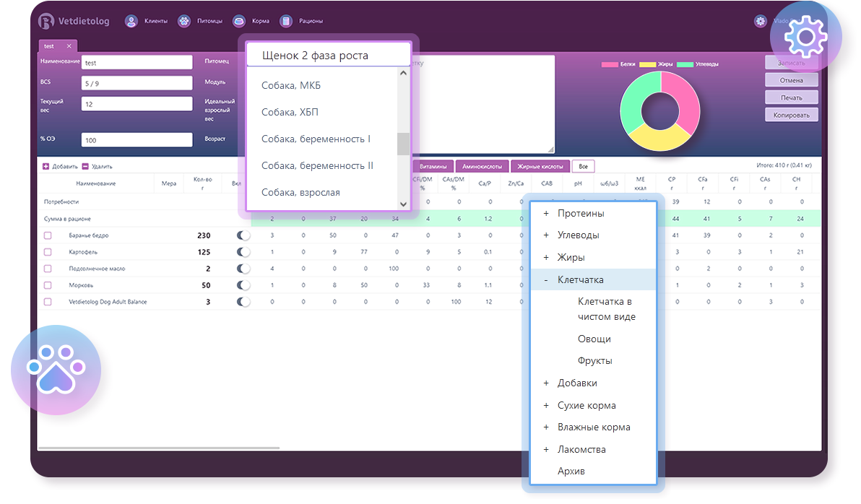Click the Vetdietolog logo icon
Image resolution: width=861 pixels, height=504 pixels.
point(46,21)
